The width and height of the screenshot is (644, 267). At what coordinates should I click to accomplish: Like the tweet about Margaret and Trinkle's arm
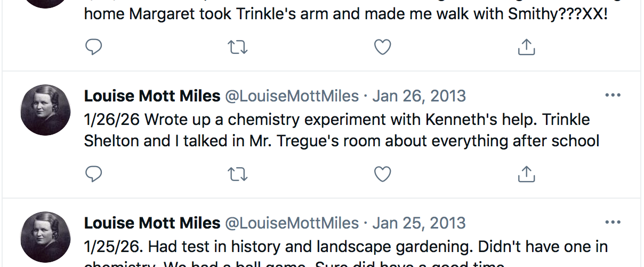pyautogui.click(x=382, y=48)
